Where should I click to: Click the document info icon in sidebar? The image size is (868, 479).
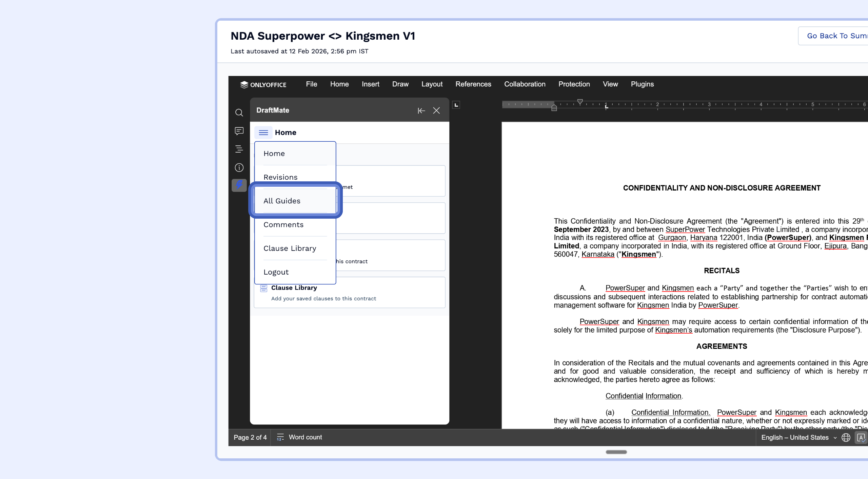click(x=239, y=167)
